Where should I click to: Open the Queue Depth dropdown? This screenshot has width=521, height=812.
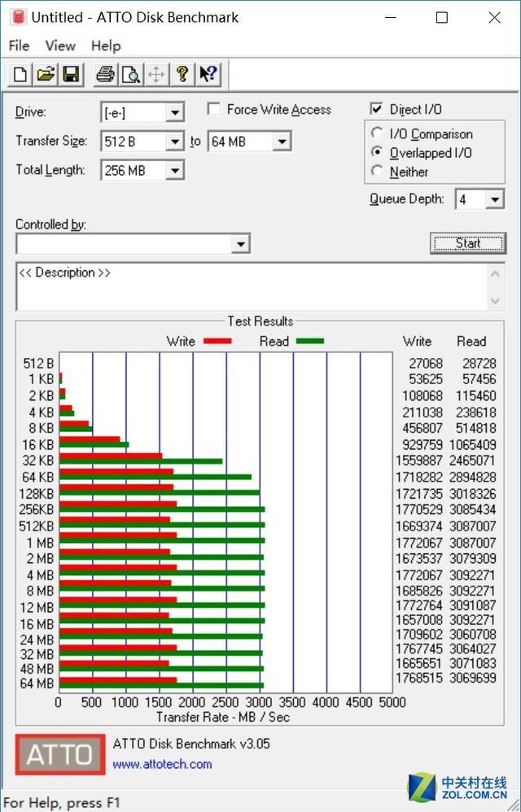click(495, 199)
